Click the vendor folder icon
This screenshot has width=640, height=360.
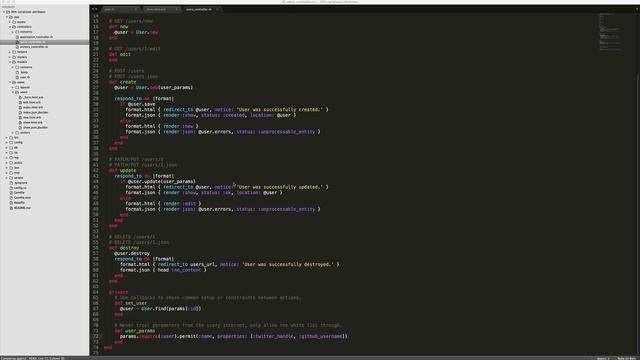coord(11,178)
